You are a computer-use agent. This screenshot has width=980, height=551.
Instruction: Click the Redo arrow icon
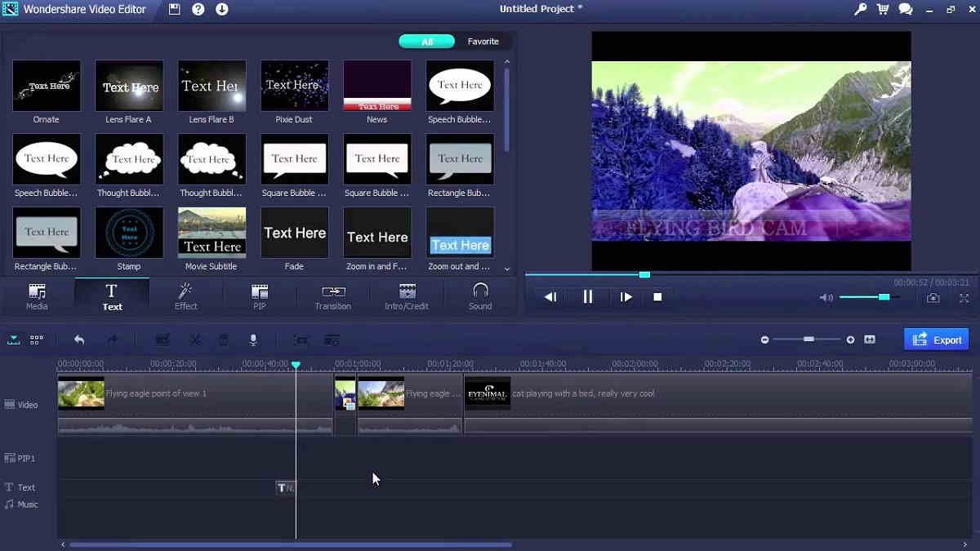pyautogui.click(x=113, y=340)
